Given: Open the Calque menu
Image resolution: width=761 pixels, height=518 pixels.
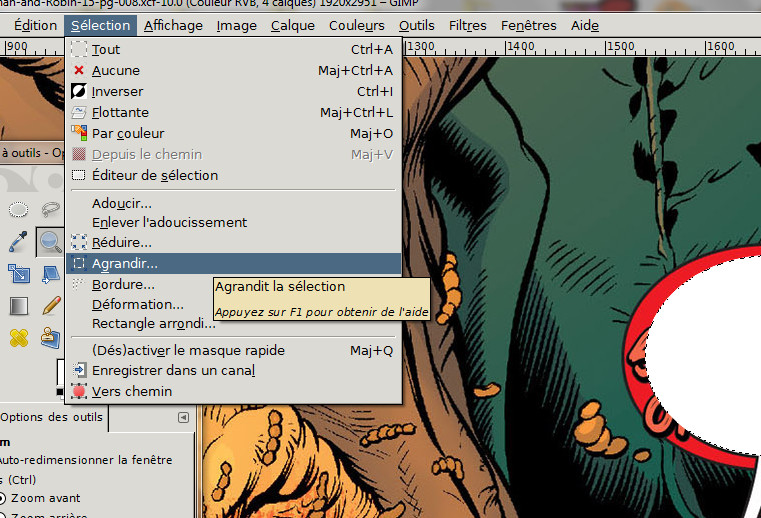Looking at the screenshot, I should [293, 25].
